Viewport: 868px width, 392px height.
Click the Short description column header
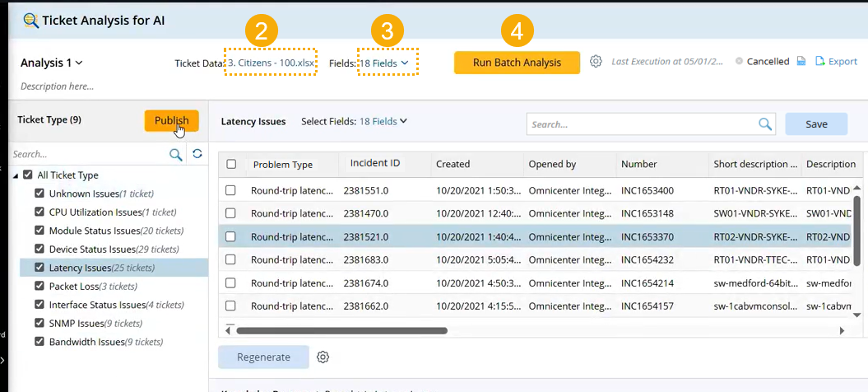[x=755, y=164]
